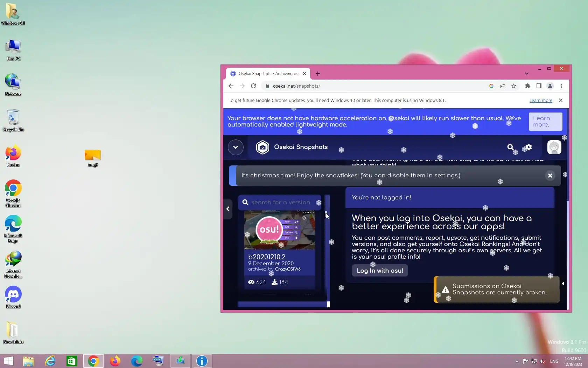Image resolution: width=588 pixels, height=368 pixels.
Task: Collapse the submissions warning arrow
Action: tap(563, 284)
